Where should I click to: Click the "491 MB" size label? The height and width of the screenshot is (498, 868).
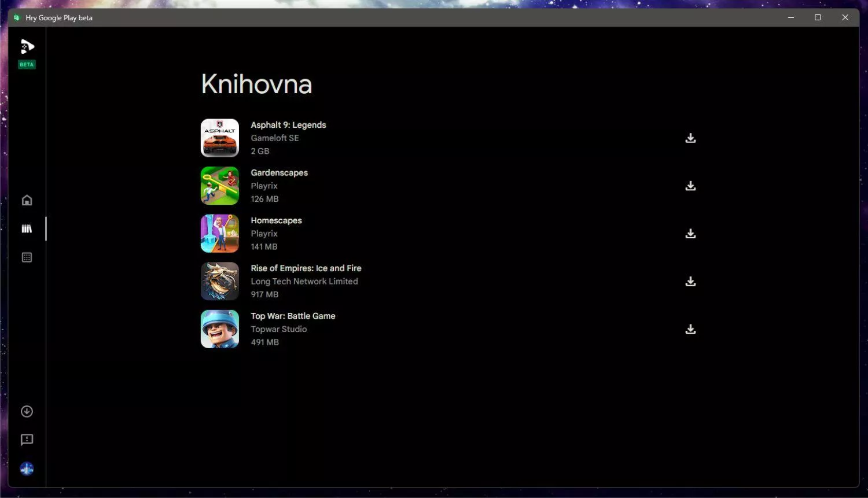[x=265, y=342]
